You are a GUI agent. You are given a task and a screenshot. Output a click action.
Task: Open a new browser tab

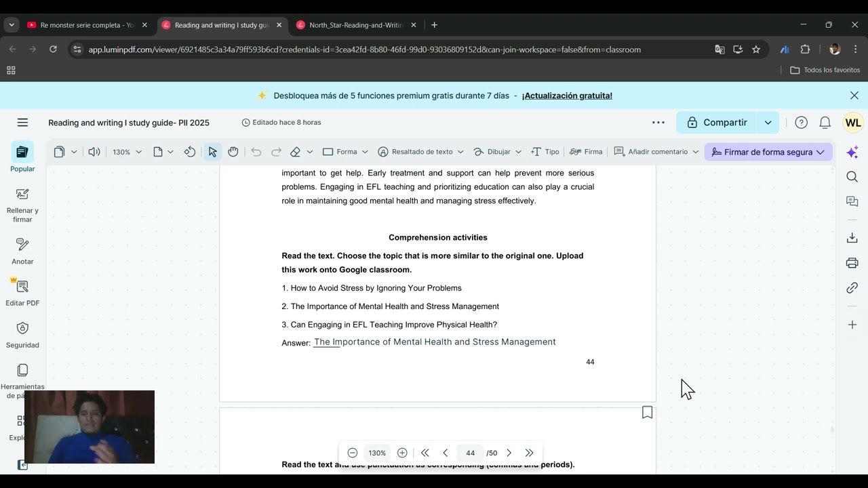[x=434, y=25]
